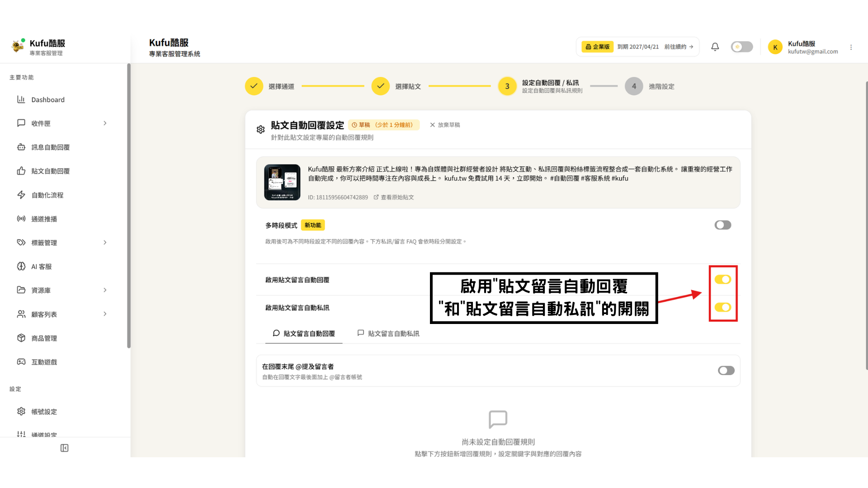Click the post preview thumbnail

coord(282,182)
